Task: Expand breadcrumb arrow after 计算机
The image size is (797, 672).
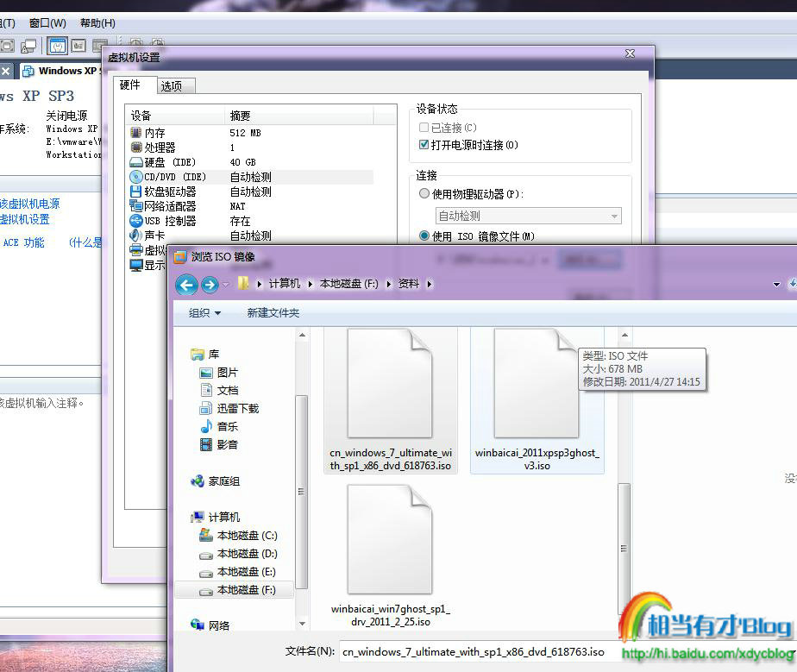Action: [310, 284]
